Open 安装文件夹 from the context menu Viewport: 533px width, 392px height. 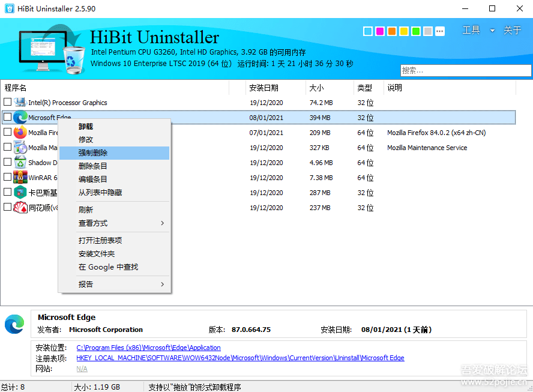114,253
